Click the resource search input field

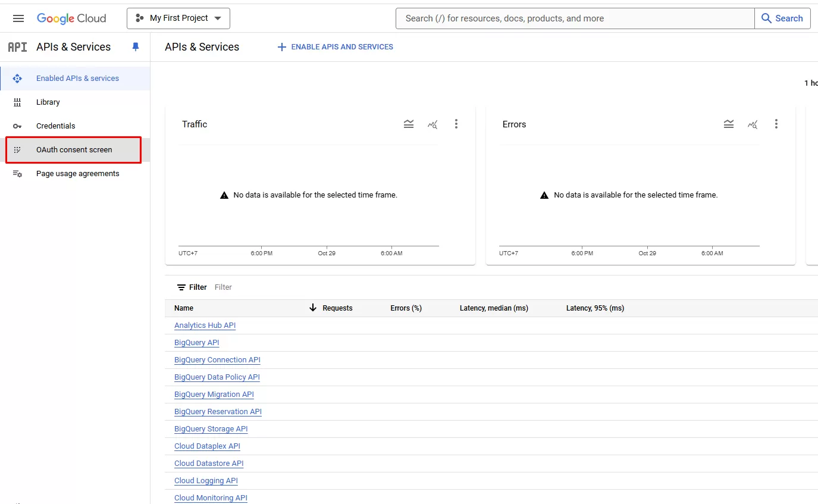575,18
